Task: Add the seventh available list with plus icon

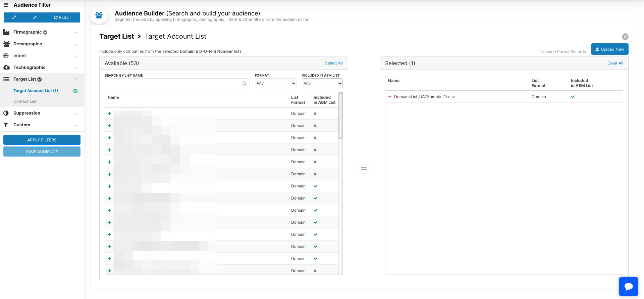Action: tap(109, 186)
